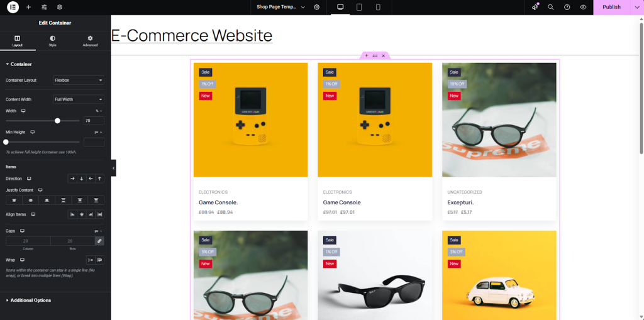Click the empty Min Height value field

point(94,142)
